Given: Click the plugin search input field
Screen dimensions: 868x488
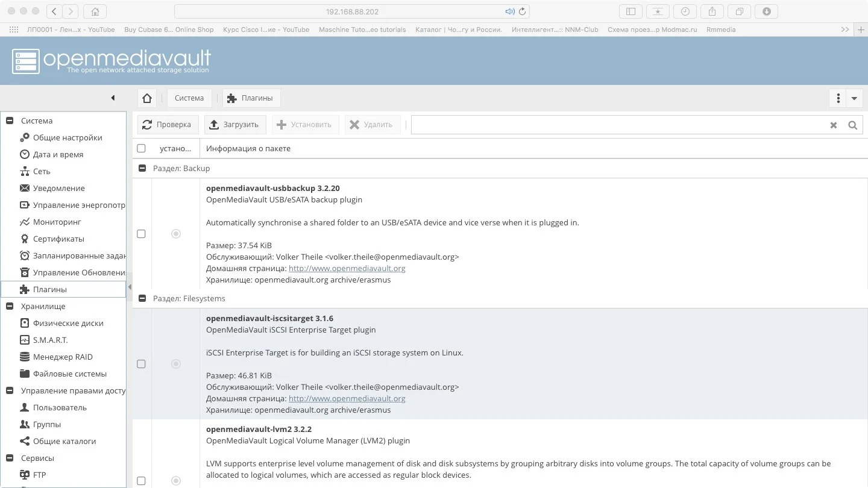Looking at the screenshot, I should click(x=619, y=125).
